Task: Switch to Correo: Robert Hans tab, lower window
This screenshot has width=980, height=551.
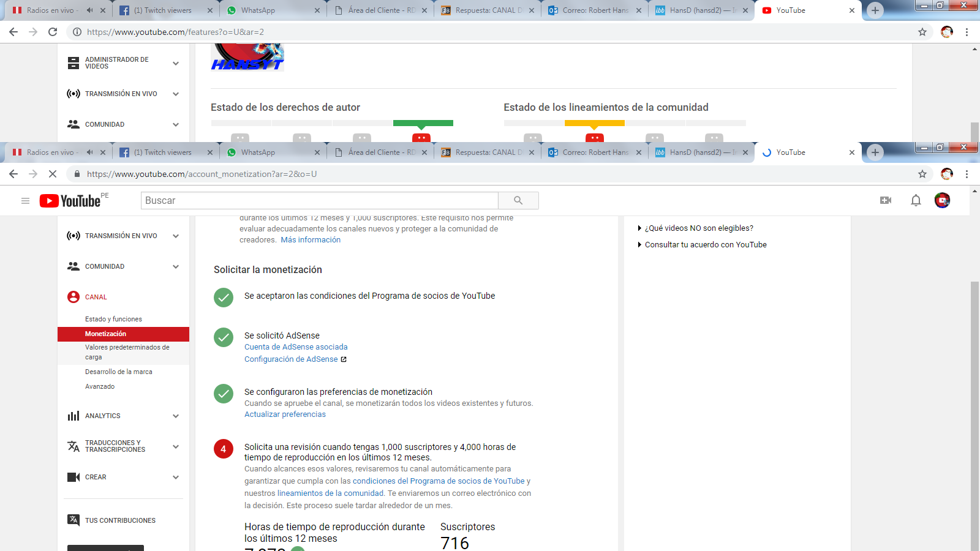Action: point(594,152)
